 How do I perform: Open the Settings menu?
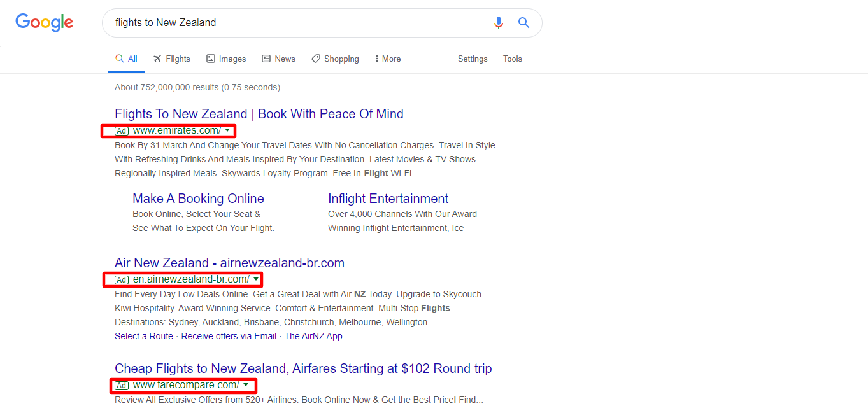tap(472, 58)
